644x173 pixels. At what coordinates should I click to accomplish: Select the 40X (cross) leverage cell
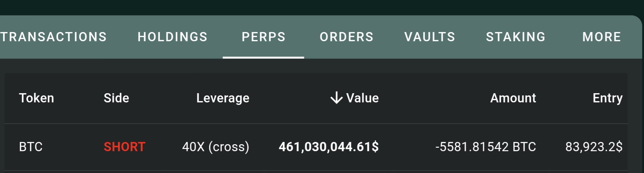point(216,147)
